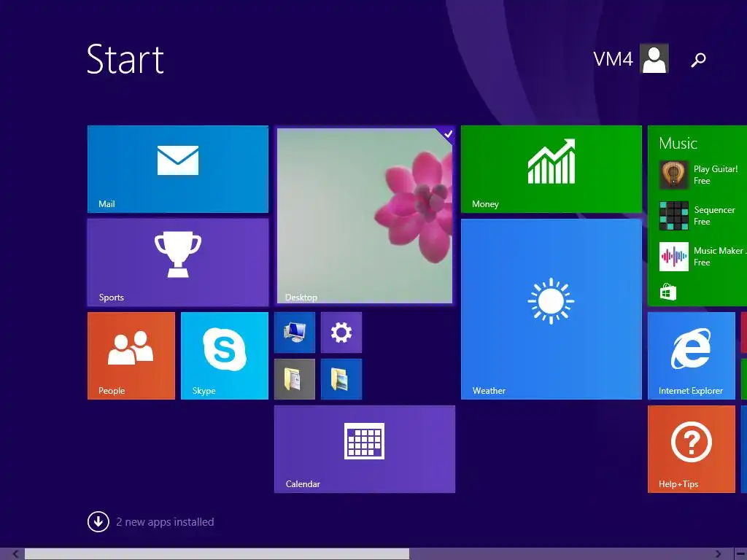Open the Desktop flower tile
This screenshot has height=560, width=747.
point(365,216)
